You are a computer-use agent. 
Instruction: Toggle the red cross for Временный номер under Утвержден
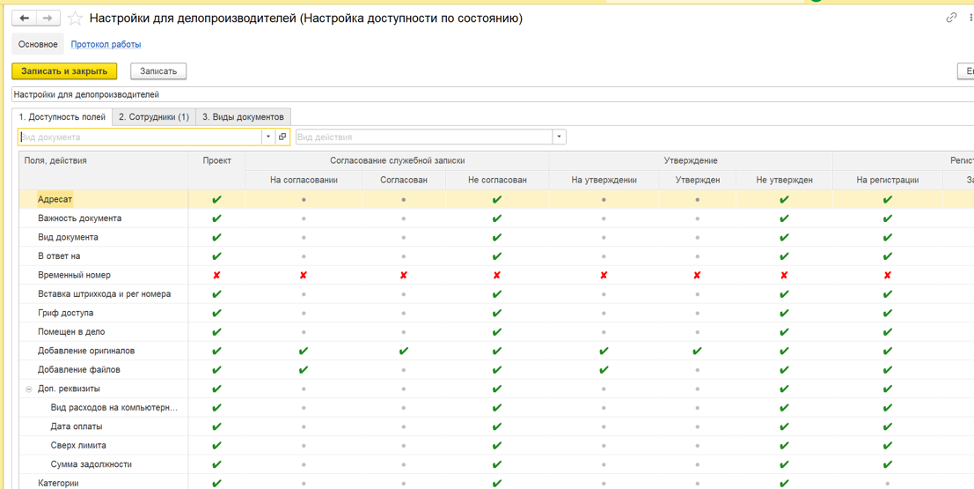(697, 275)
